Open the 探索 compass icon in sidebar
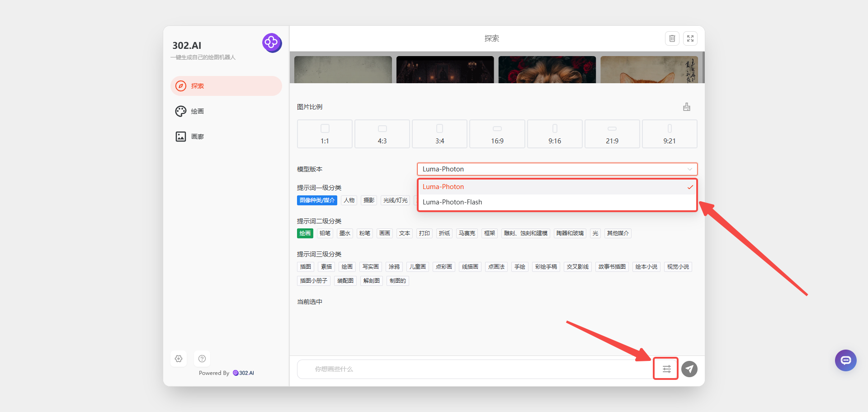Screen dimensions: 868x412 [x=181, y=86]
